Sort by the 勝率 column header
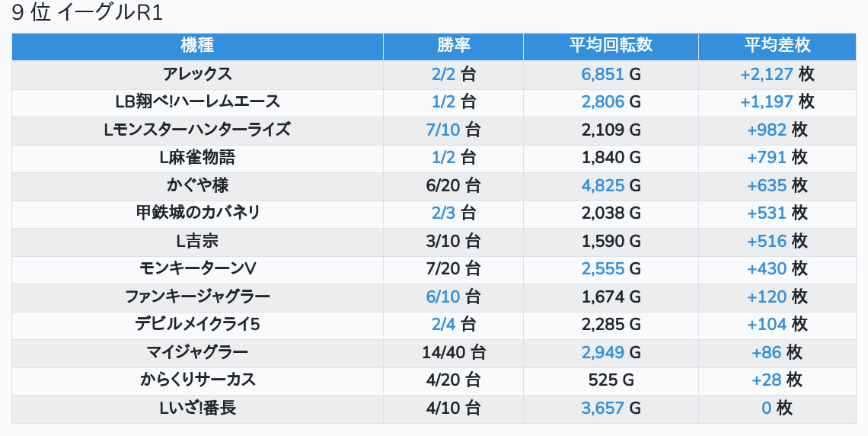The image size is (868, 436). click(x=453, y=46)
